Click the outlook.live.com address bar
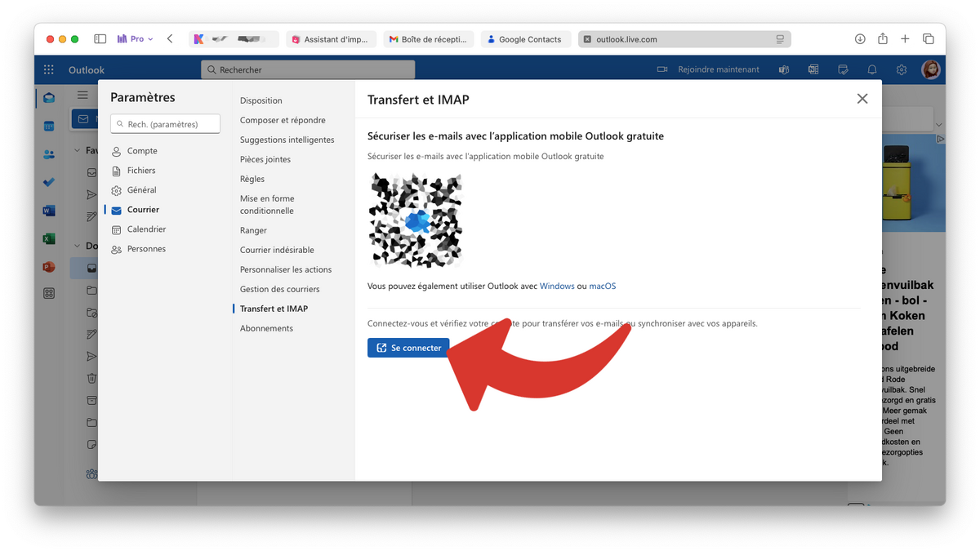 [x=684, y=39]
